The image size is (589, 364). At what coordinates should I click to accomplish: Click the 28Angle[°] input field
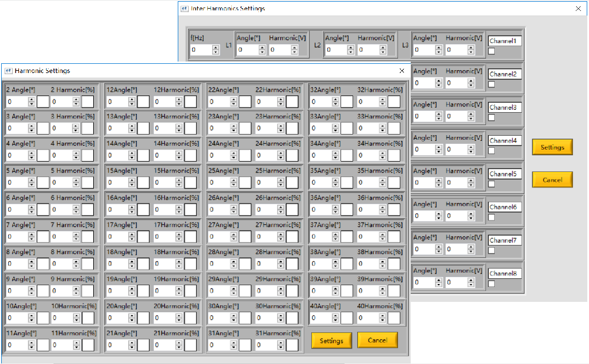click(x=219, y=263)
